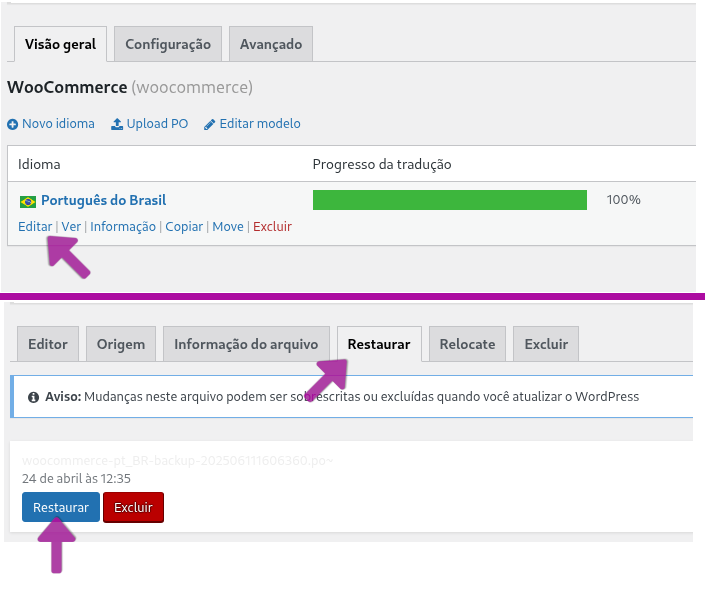Image resolution: width=705 pixels, height=594 pixels.
Task: Click the Novo idioma link
Action: coord(58,124)
